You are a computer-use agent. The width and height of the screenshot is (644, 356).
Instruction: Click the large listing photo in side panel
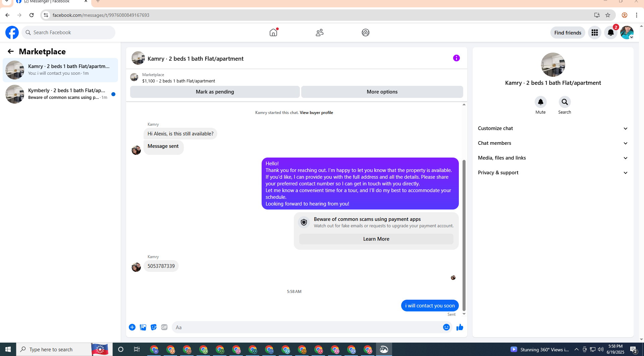tap(553, 65)
